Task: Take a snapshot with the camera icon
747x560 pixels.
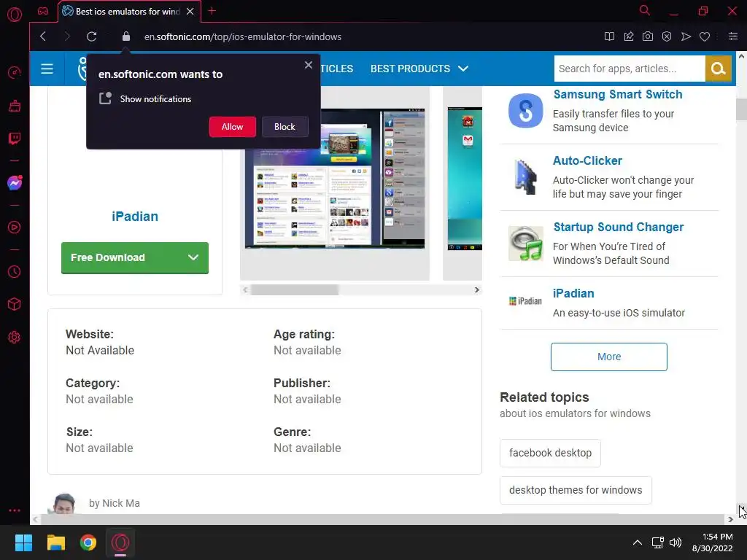Action: tap(648, 36)
